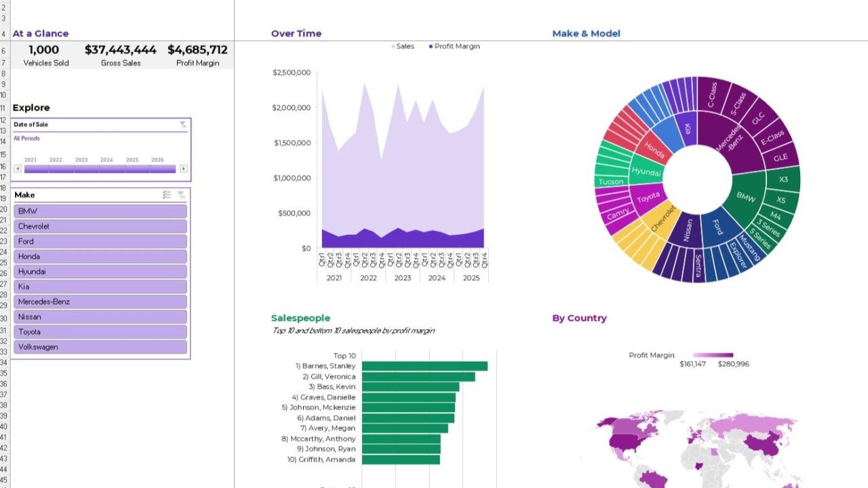
Task: Click the Hyundai sunburst segment
Action: (646, 172)
